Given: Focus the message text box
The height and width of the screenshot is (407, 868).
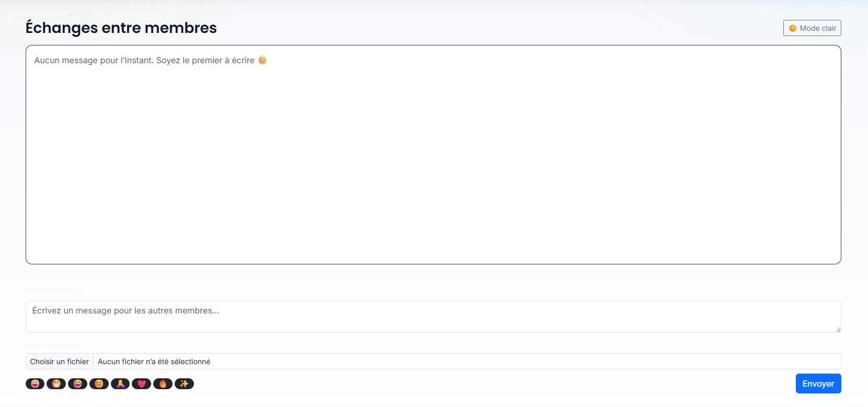Looking at the screenshot, I should point(433,317).
